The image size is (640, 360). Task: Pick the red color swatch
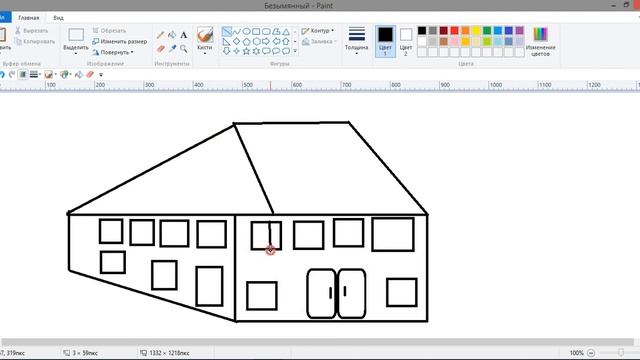tap(454, 31)
